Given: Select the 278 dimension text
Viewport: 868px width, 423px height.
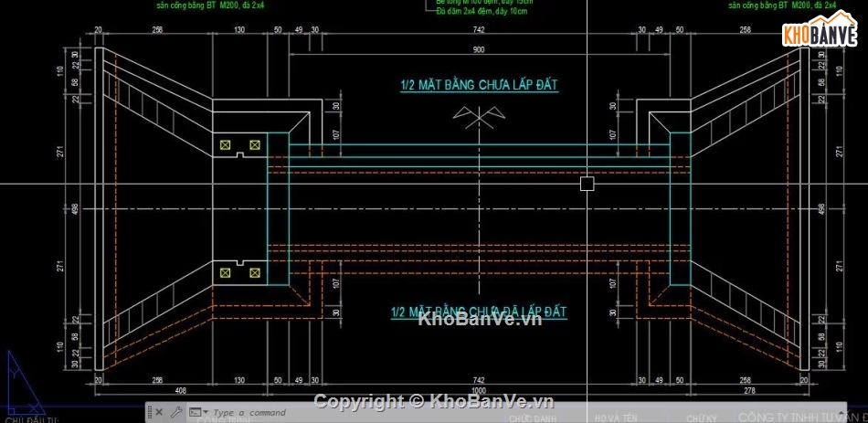Looking at the screenshot, I should point(749,391).
